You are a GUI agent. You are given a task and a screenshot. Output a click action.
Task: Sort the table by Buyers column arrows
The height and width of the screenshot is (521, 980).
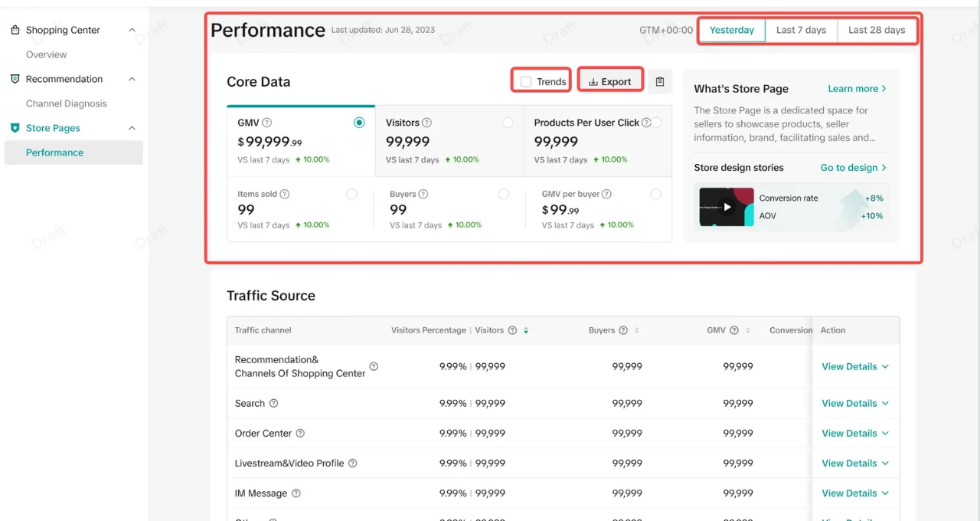637,330
